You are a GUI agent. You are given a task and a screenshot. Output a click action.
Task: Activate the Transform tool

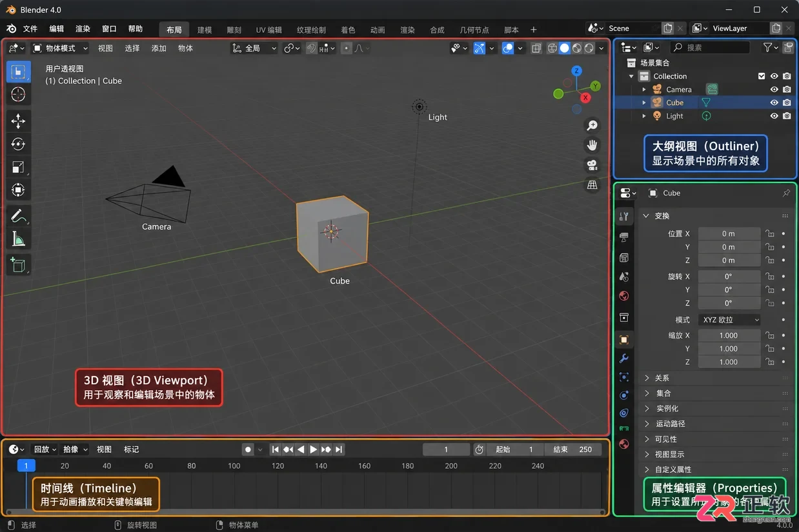[18, 190]
